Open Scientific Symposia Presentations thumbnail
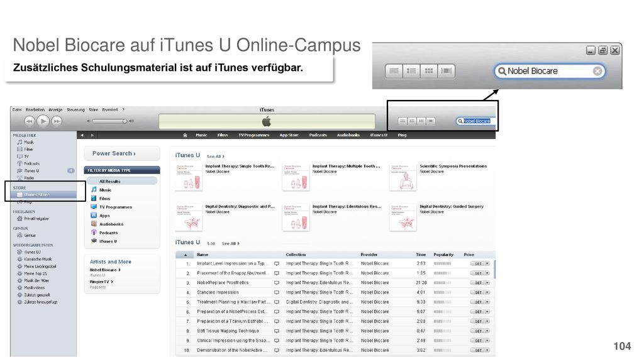Viewport: 644px width, 362px height. tap(403, 177)
